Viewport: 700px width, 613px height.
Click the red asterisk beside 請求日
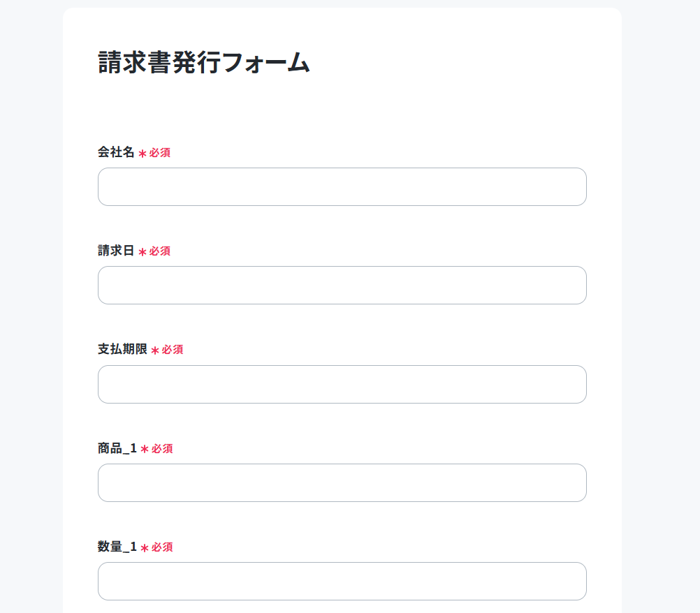tap(143, 252)
